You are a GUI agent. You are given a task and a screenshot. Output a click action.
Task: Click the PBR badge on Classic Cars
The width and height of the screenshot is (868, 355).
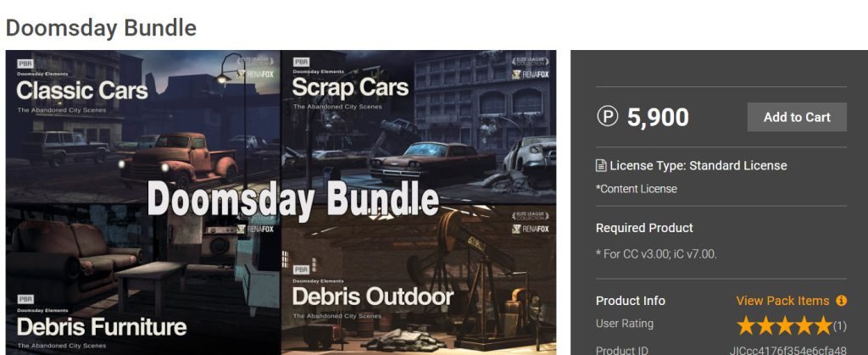(25, 64)
